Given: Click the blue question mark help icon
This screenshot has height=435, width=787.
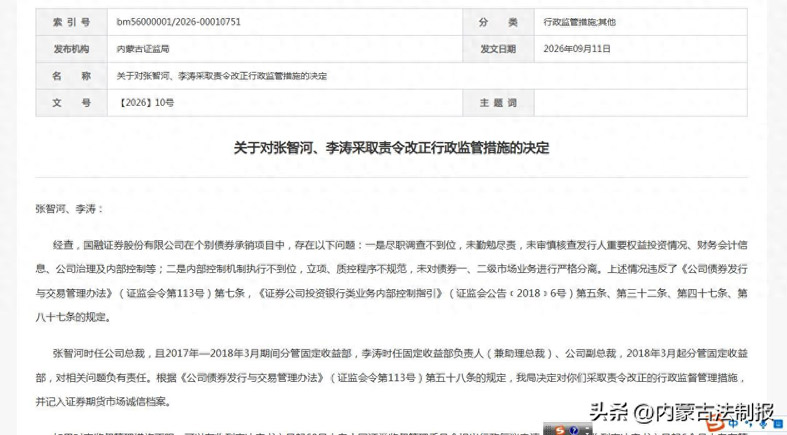Looking at the screenshot, I should tap(574, 430).
